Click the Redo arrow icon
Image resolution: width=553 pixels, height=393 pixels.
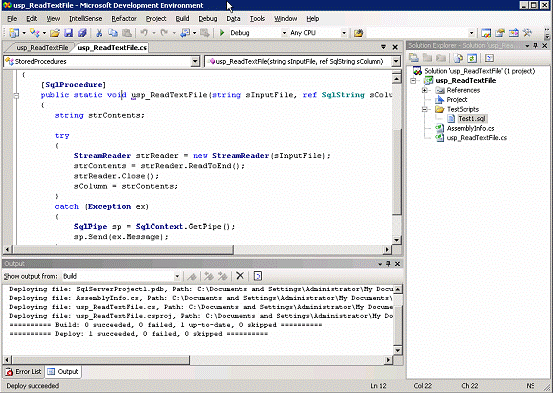coord(164,33)
